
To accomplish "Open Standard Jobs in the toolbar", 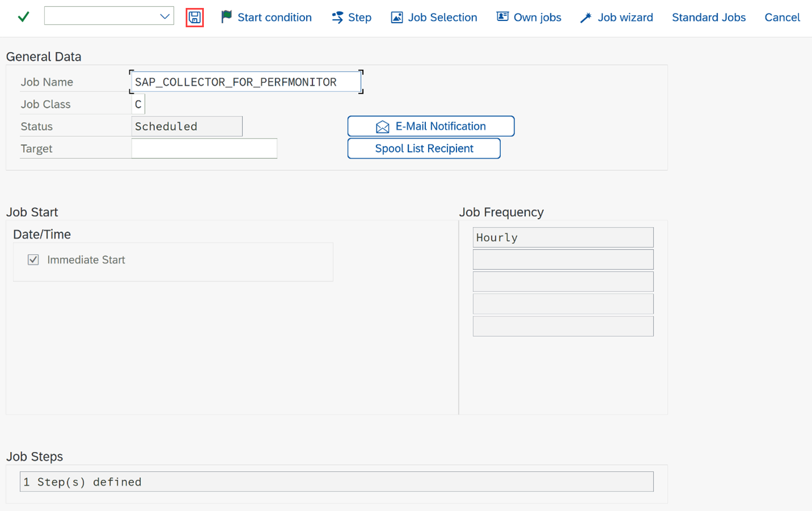I will 709,18.
